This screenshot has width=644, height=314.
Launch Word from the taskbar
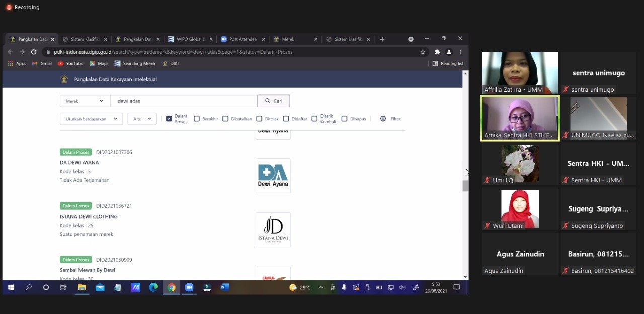pyautogui.click(x=225, y=287)
